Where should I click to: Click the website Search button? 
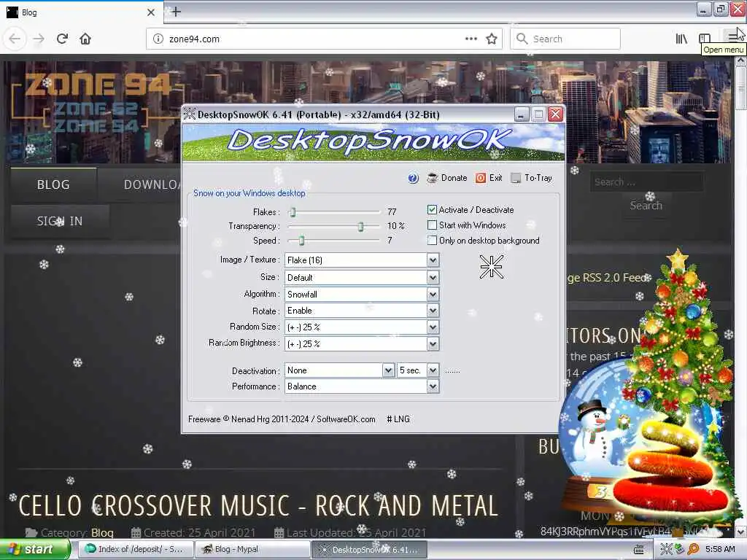646,205
